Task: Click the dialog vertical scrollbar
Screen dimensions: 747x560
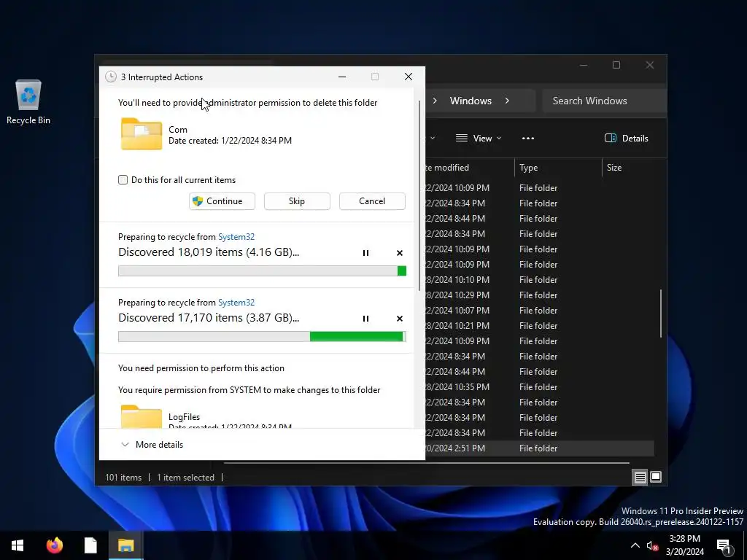Action: click(x=419, y=195)
